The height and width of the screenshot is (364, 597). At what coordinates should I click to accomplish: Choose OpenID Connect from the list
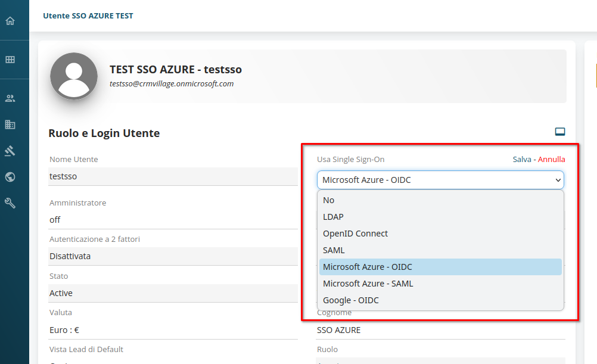[440, 234]
